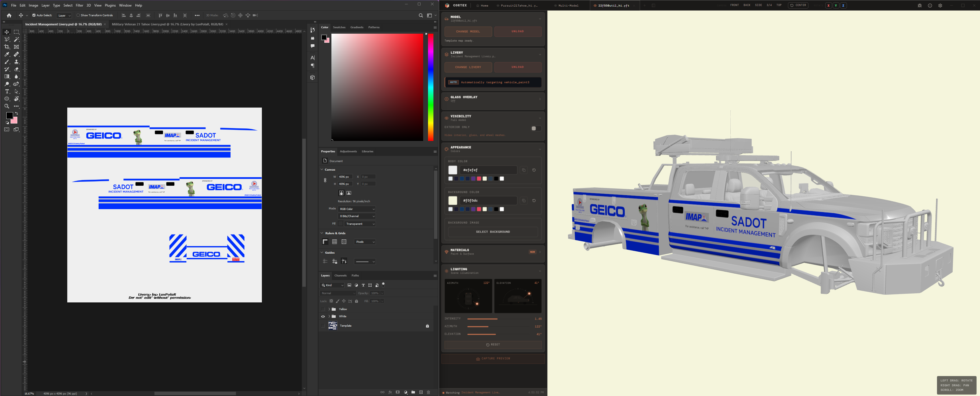
Task: Swap foreground and background colors
Action: click(16, 114)
